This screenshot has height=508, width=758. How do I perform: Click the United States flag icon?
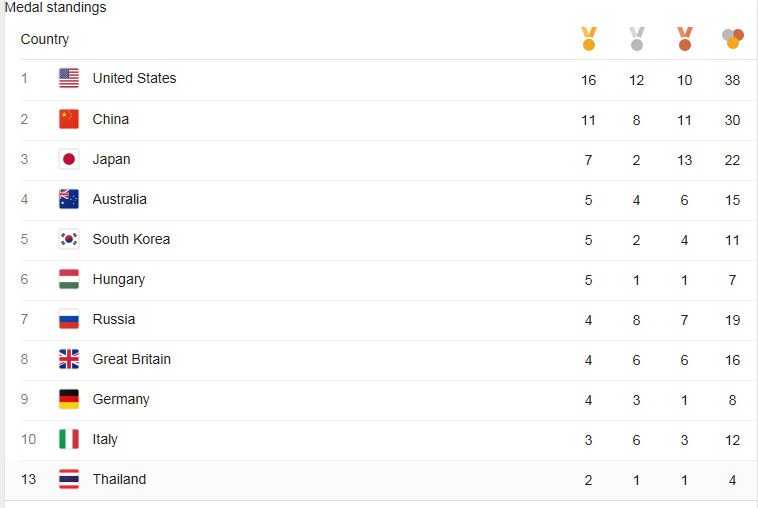pyautogui.click(x=69, y=78)
